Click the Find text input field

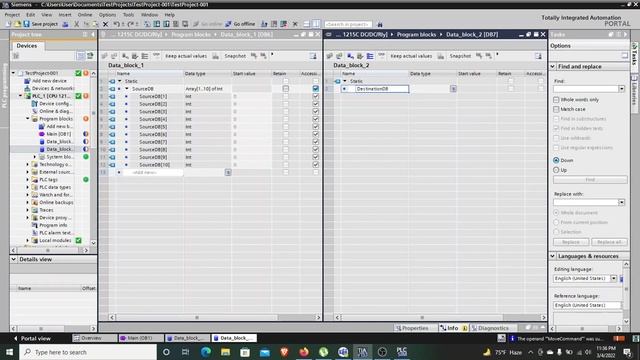pos(586,89)
